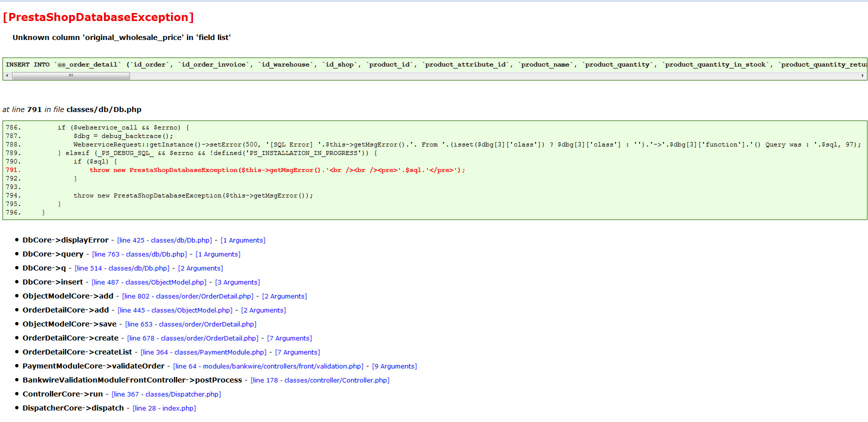Screen dimensions: 868x422
Task: Show the '2 Arguments' link for ObjectModelCore->add
Action: click(x=284, y=296)
